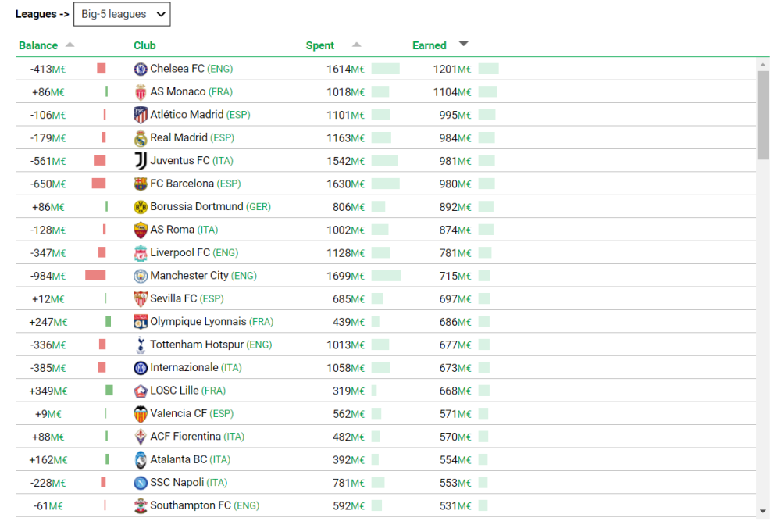Click the Earned column header

pos(430,45)
